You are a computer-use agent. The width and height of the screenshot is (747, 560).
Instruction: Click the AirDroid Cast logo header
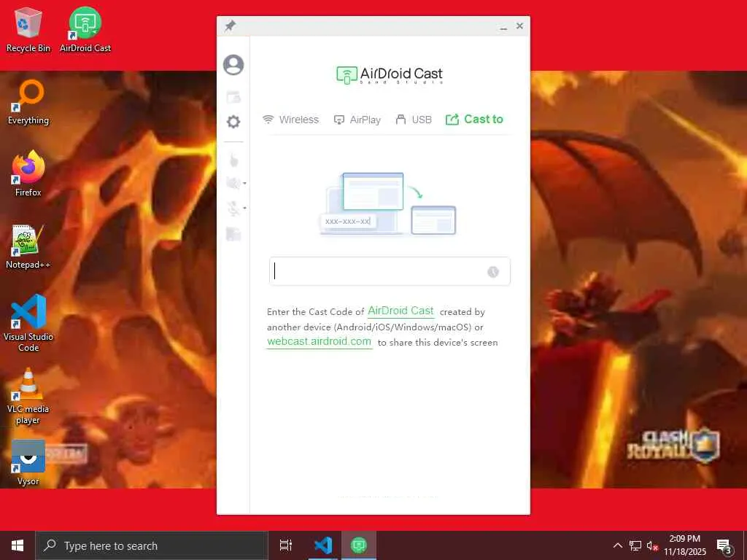(x=390, y=75)
